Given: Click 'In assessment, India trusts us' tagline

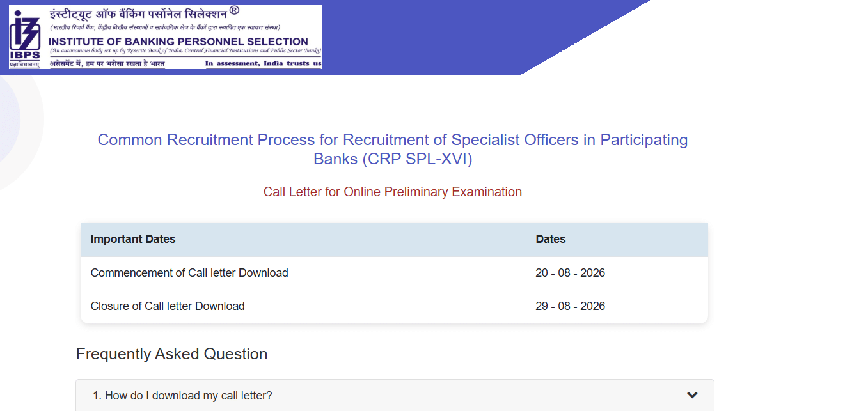Looking at the screenshot, I should point(263,63).
